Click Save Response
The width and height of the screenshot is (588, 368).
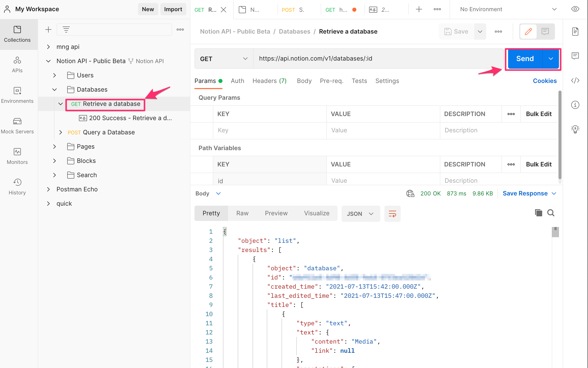pyautogui.click(x=525, y=193)
